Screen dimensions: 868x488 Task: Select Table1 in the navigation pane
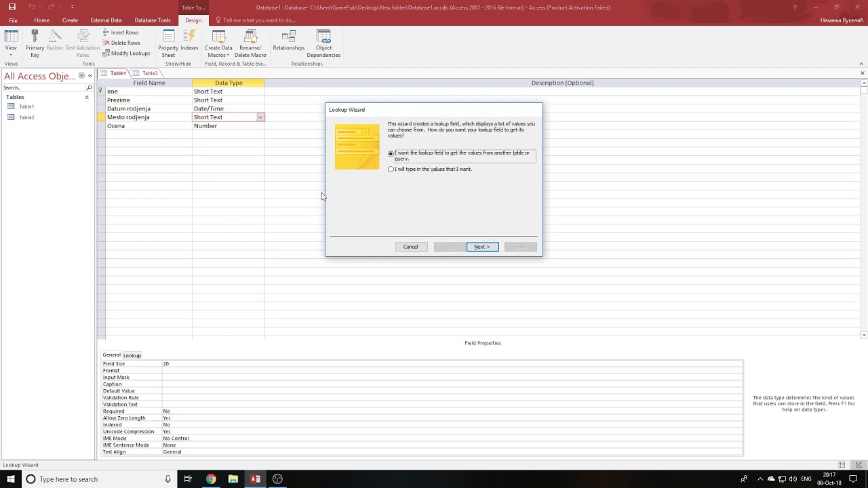26,106
